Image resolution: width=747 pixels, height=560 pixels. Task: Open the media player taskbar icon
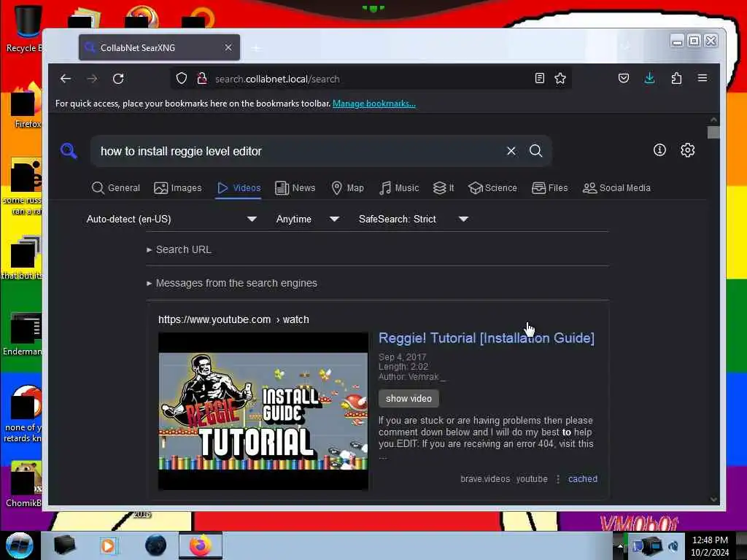pyautogui.click(x=108, y=545)
